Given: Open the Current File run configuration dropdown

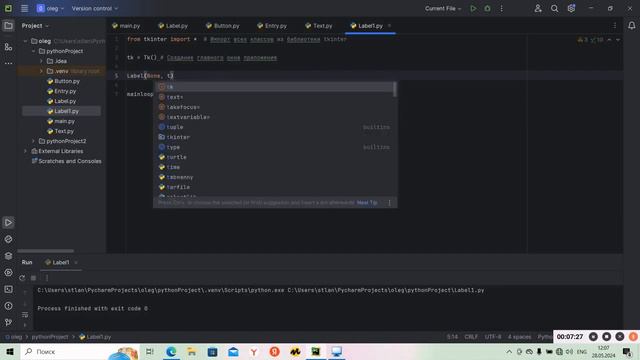Looking at the screenshot, I should [443, 8].
